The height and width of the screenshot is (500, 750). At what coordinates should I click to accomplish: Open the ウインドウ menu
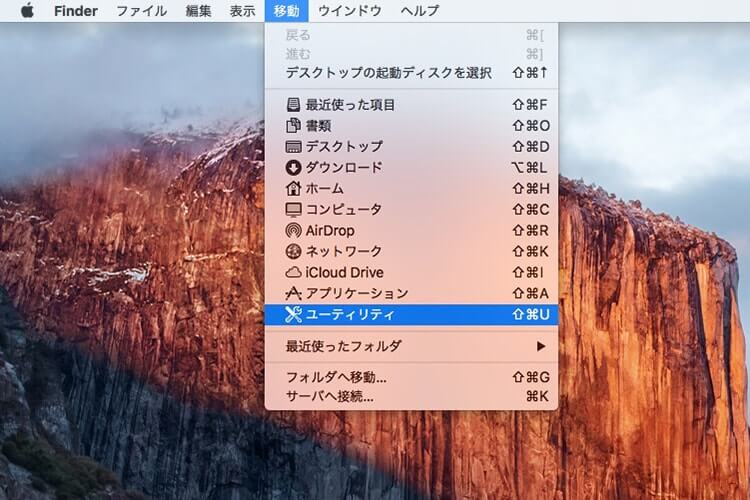[x=350, y=11]
